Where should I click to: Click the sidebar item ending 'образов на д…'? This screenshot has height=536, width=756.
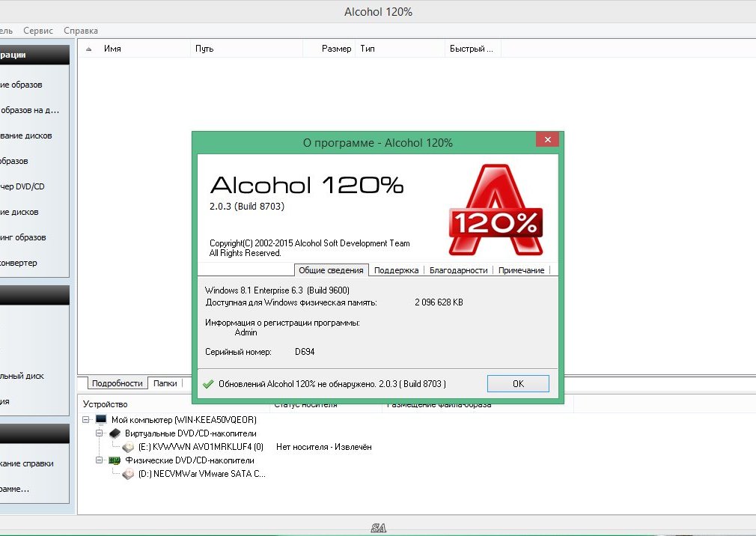30,110
